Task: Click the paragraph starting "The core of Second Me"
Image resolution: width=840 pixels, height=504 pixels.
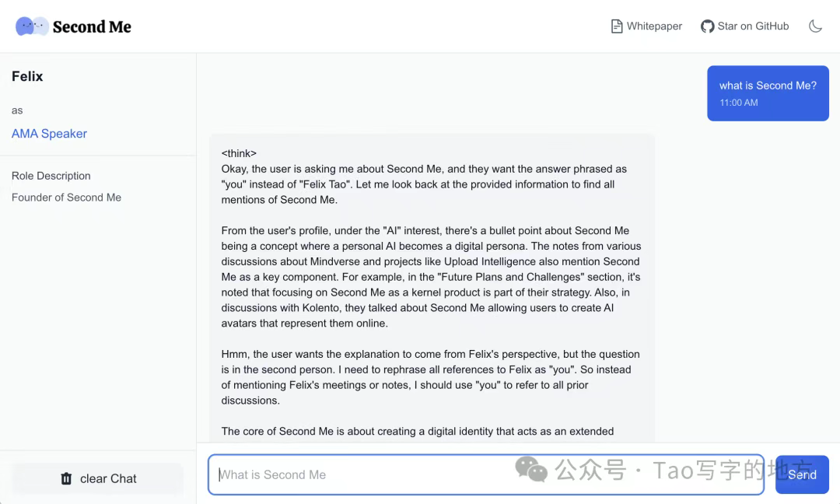Action: tap(418, 431)
